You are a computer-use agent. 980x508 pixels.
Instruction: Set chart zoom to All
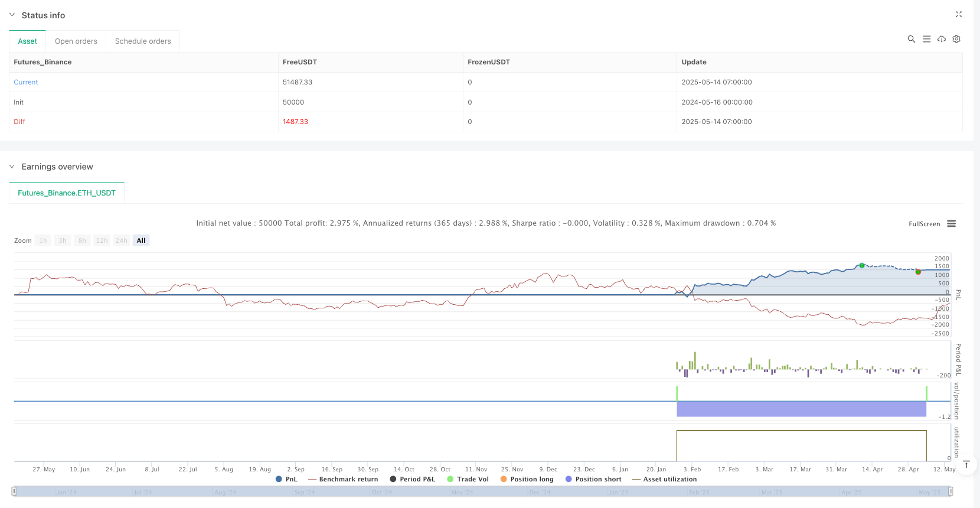141,240
